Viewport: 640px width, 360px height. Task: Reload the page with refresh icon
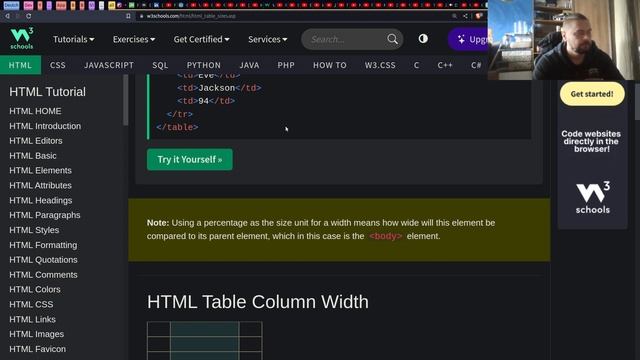click(29, 16)
